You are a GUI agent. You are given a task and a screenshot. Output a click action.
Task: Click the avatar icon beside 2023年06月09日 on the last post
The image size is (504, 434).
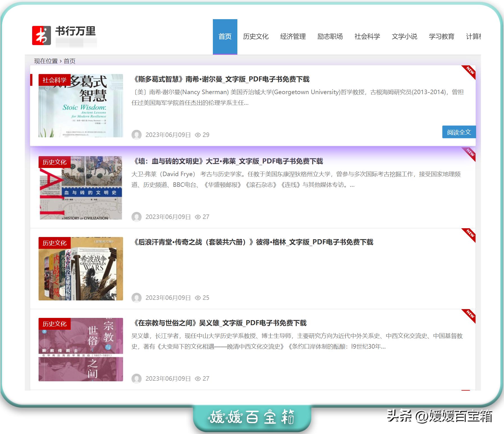point(137,379)
